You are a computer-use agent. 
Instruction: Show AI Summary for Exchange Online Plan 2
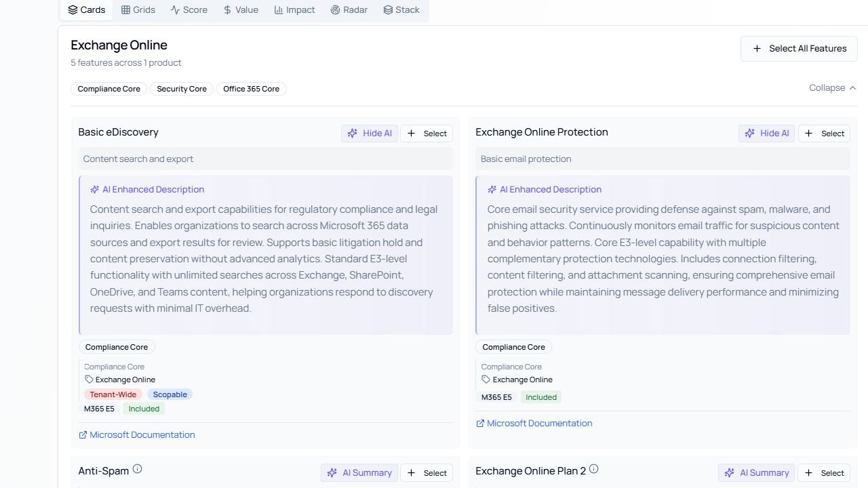coord(757,473)
